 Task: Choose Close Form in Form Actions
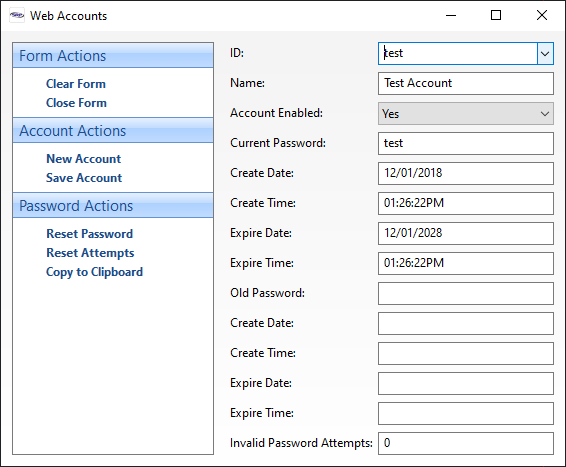click(x=76, y=103)
